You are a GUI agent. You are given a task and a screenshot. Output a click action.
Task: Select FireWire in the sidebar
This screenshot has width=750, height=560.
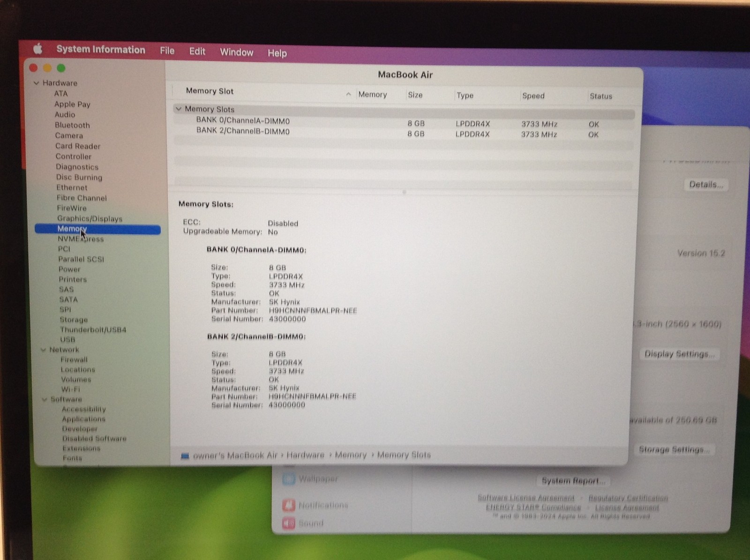coord(72,208)
